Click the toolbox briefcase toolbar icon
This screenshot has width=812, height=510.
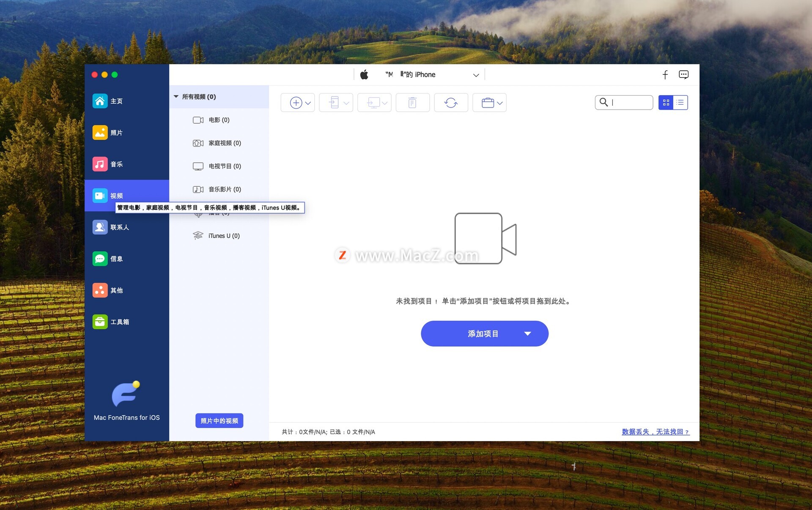tap(488, 103)
